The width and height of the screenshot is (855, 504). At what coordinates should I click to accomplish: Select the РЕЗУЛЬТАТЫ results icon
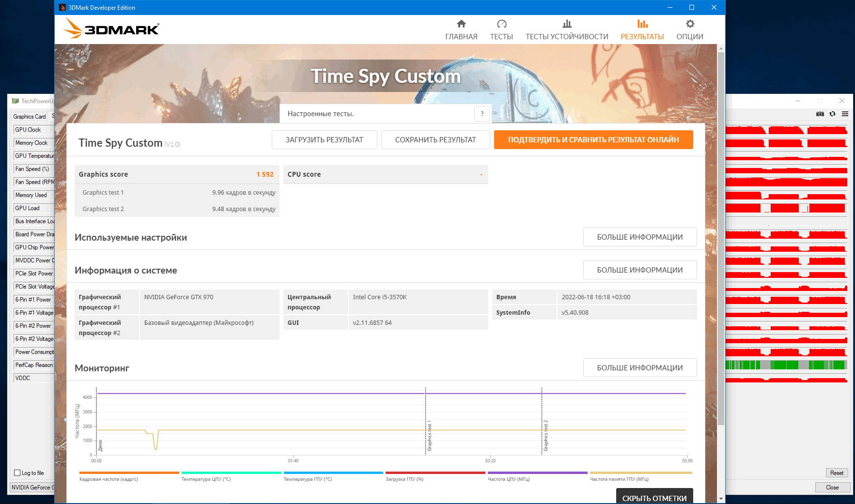tap(642, 24)
